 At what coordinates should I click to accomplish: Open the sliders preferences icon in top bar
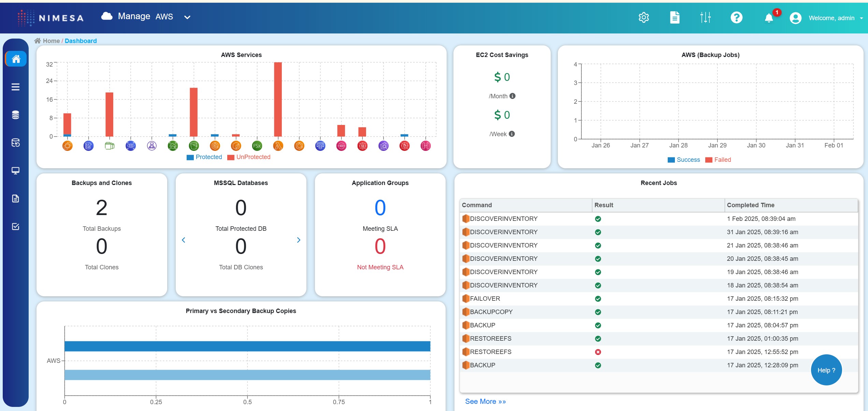pyautogui.click(x=705, y=17)
